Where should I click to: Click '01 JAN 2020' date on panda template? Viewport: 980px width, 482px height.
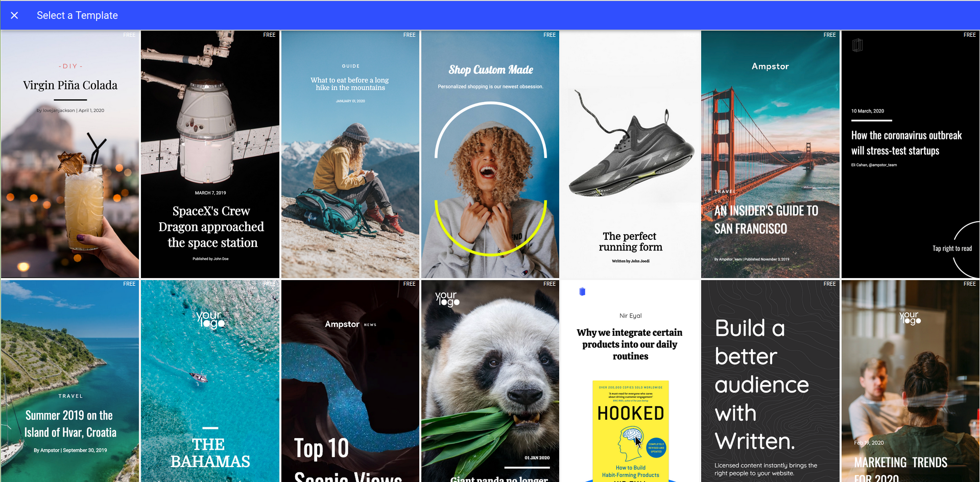coord(537,457)
